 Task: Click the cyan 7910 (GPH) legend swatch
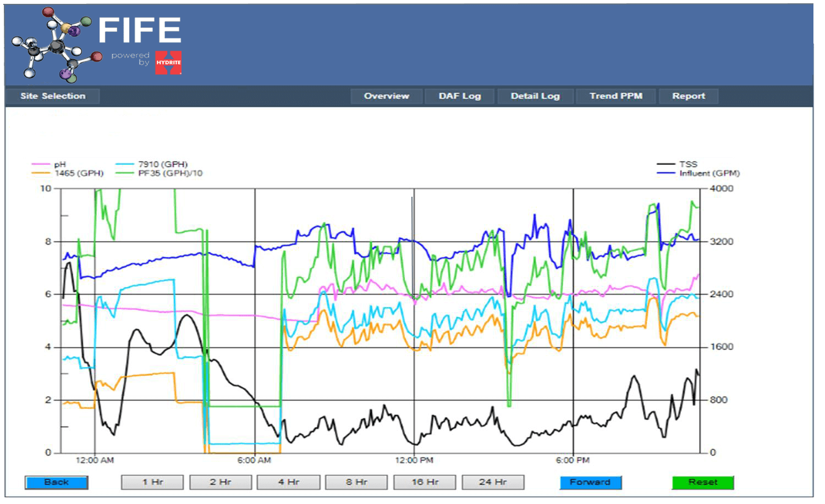point(125,164)
